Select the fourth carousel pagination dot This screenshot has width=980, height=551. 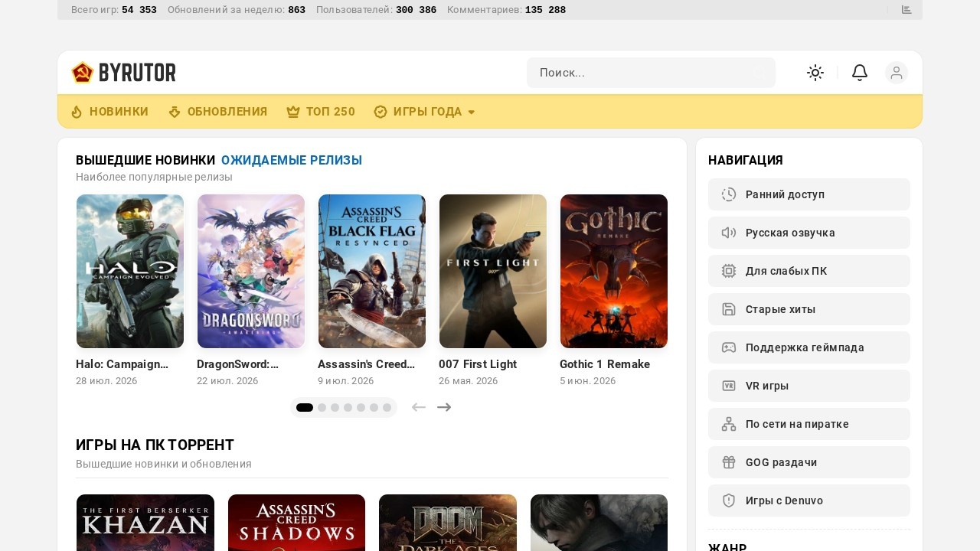[348, 407]
